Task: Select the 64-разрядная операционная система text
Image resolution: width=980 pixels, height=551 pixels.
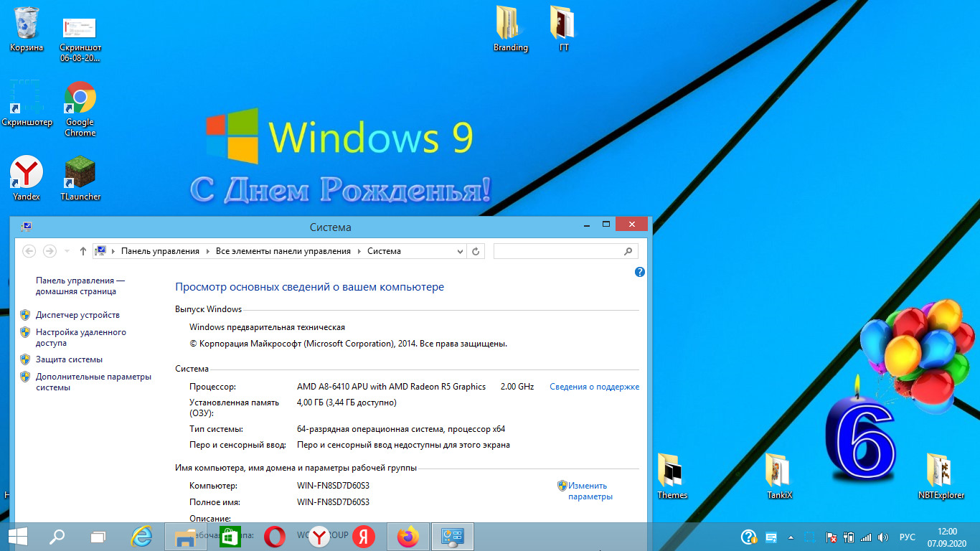Action: click(401, 429)
